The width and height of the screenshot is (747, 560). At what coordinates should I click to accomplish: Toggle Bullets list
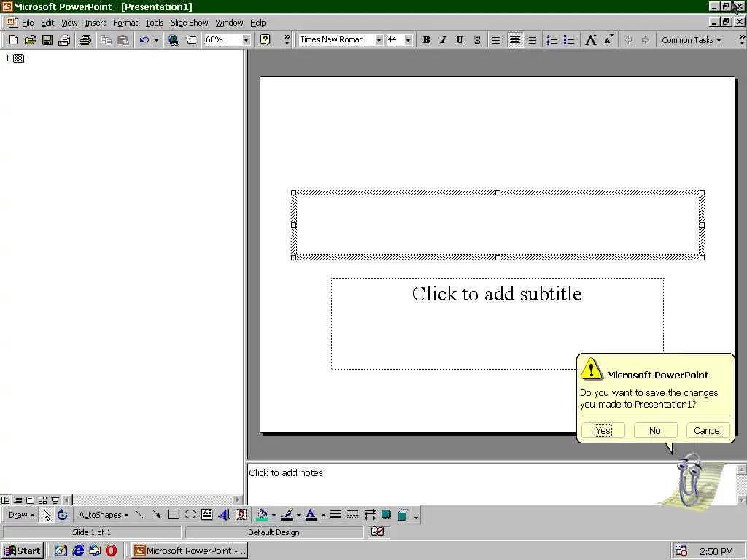point(569,40)
